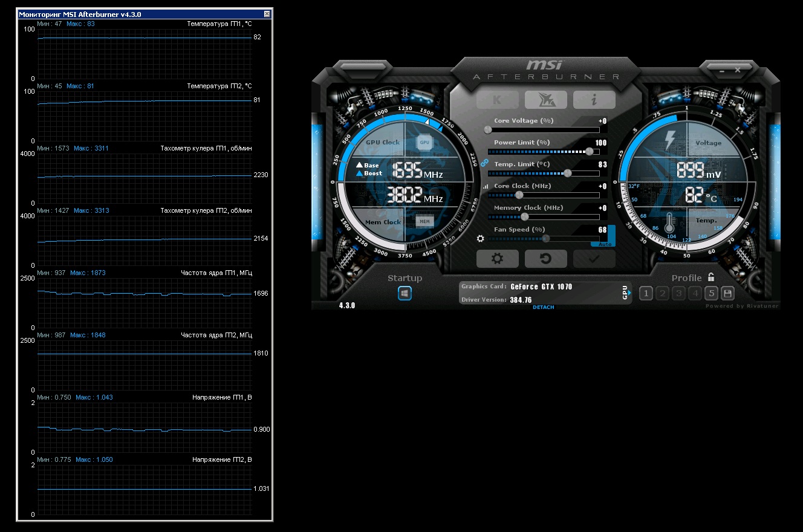Apply changes with the checkmark button
Image resolution: width=803 pixels, height=532 pixels.
point(594,259)
